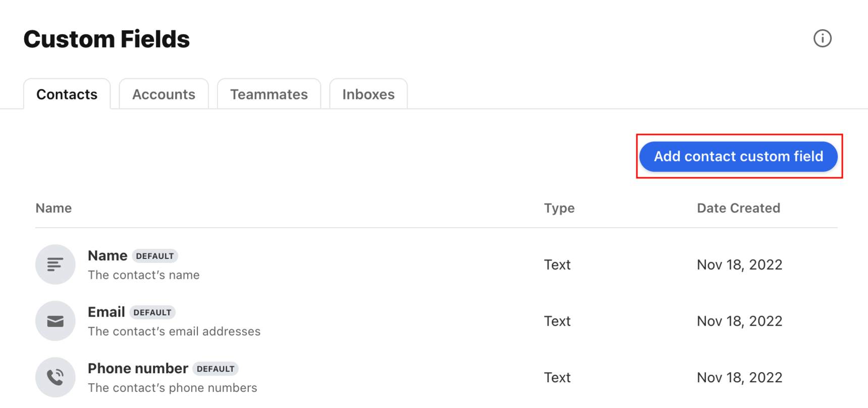Click the Date Created column header
The image size is (868, 408).
[x=738, y=208]
